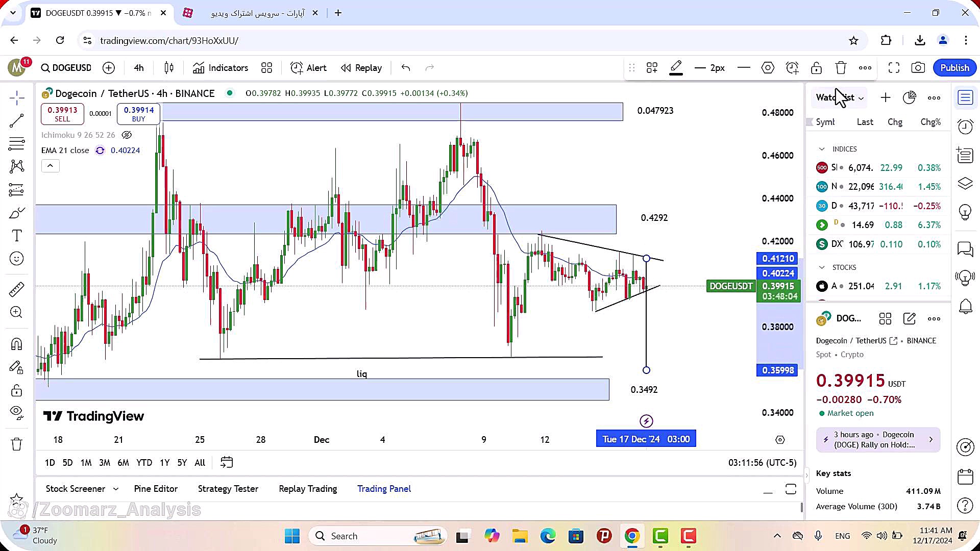Open the chart time axis settings gear
Screen dimensions: 980x551
click(x=780, y=440)
